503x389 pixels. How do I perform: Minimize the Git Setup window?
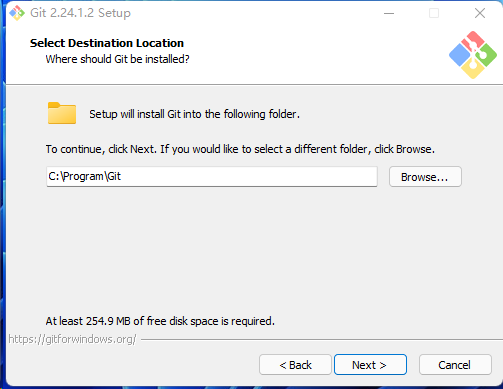click(389, 13)
